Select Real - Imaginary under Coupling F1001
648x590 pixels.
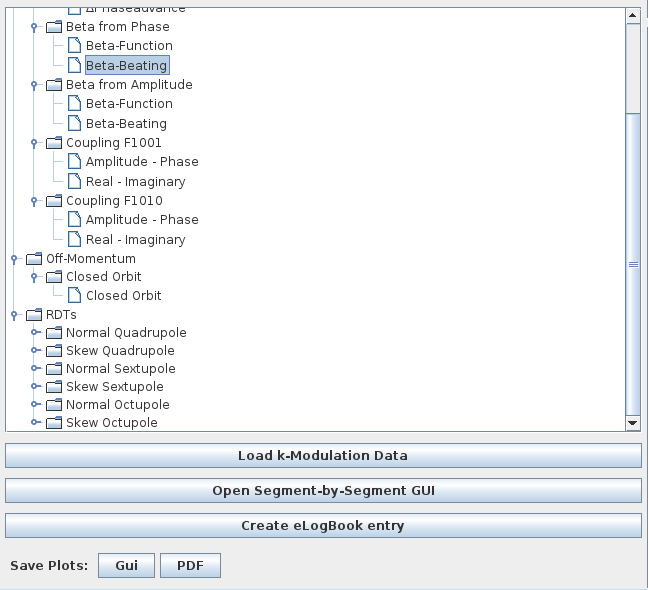[x=136, y=182]
